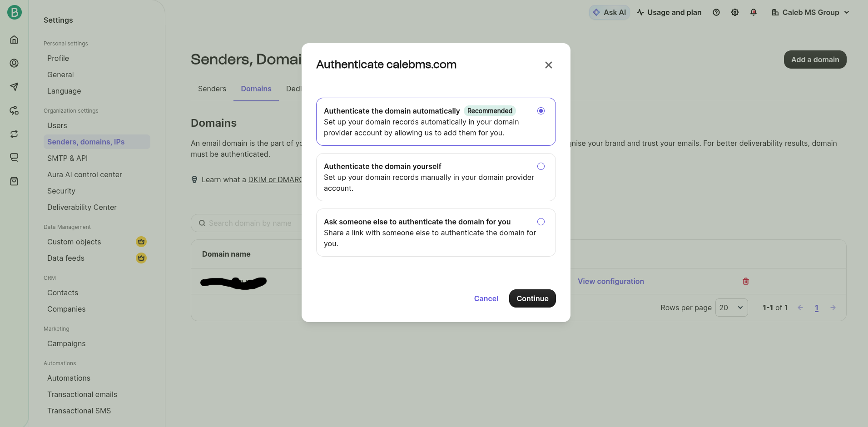The height and width of the screenshot is (427, 868).
Task: Switch to the Domains tab
Action: click(256, 89)
